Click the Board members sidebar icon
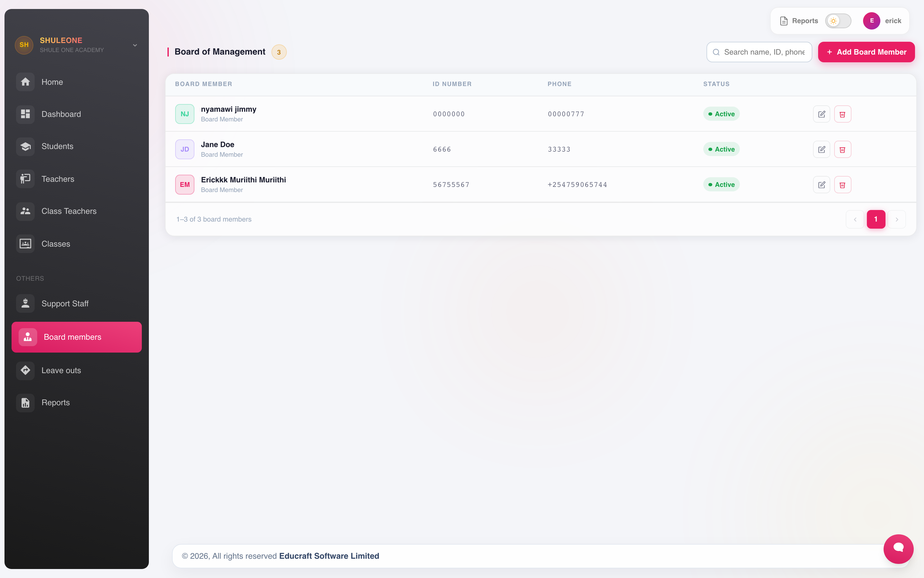 coord(28,337)
